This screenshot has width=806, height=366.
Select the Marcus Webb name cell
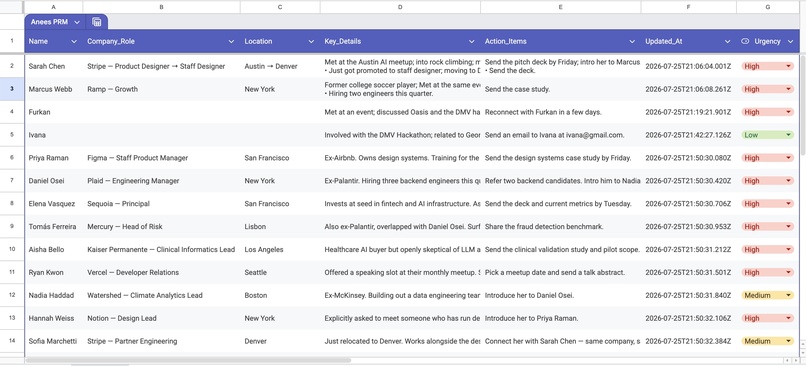click(x=53, y=89)
